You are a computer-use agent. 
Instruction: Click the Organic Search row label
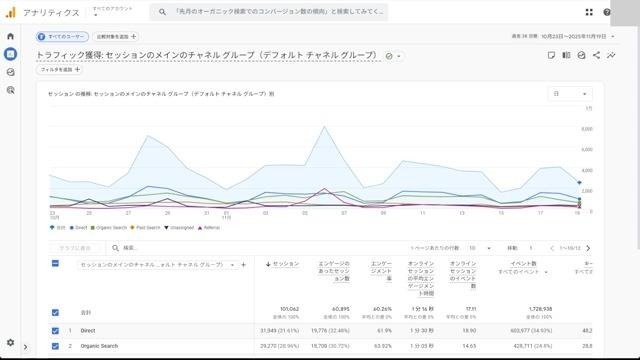point(99,346)
